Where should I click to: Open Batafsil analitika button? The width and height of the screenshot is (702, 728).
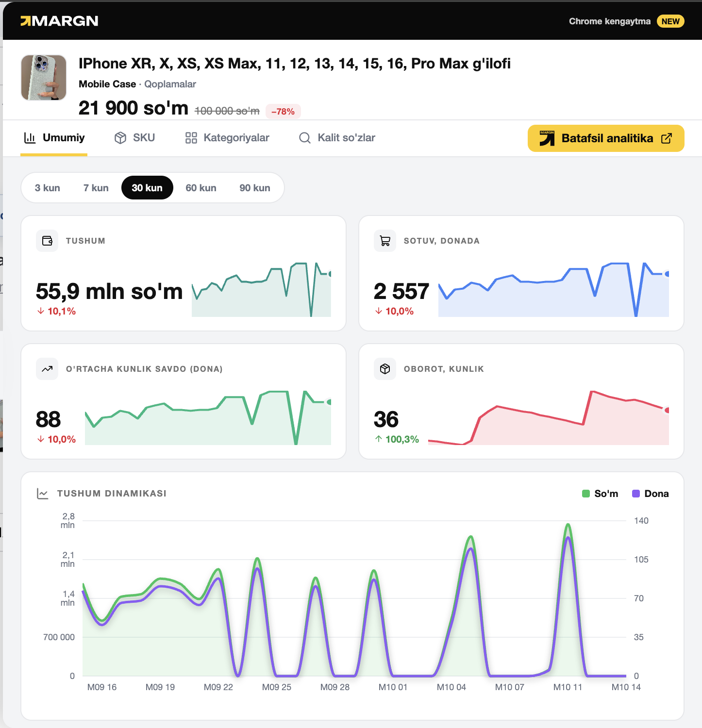pyautogui.click(x=606, y=138)
